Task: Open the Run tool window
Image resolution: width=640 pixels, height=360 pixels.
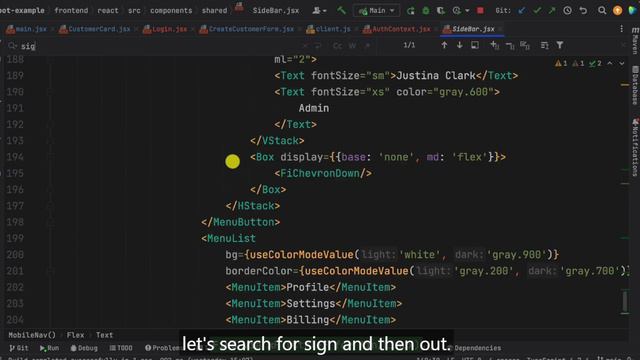Action: pos(49,348)
